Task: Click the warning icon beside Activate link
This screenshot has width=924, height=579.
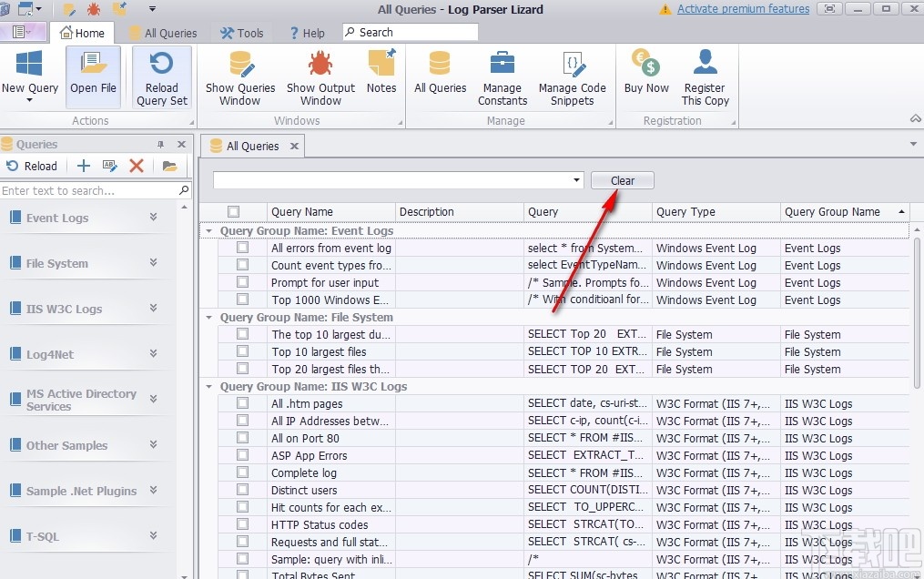Action: 665,9
